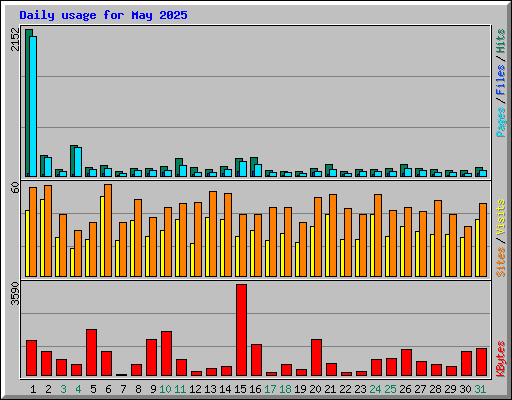Click day 30 on the date axis
The height and width of the screenshot is (400, 512).
tap(465, 389)
